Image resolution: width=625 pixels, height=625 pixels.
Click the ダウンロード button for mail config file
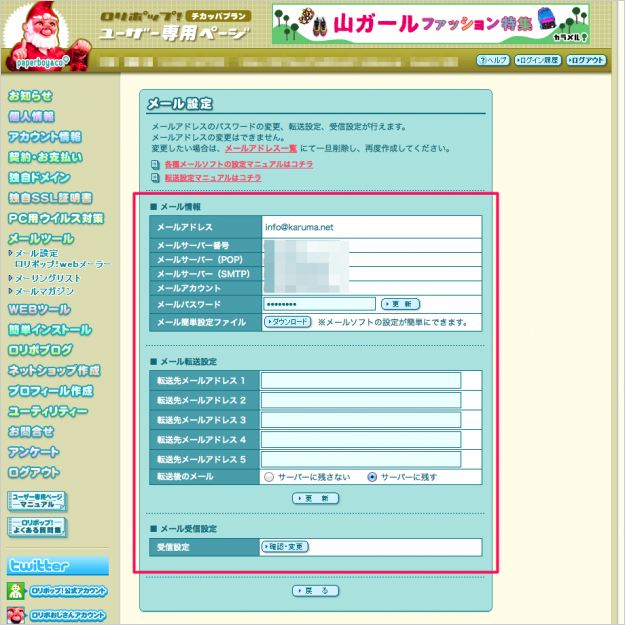288,322
